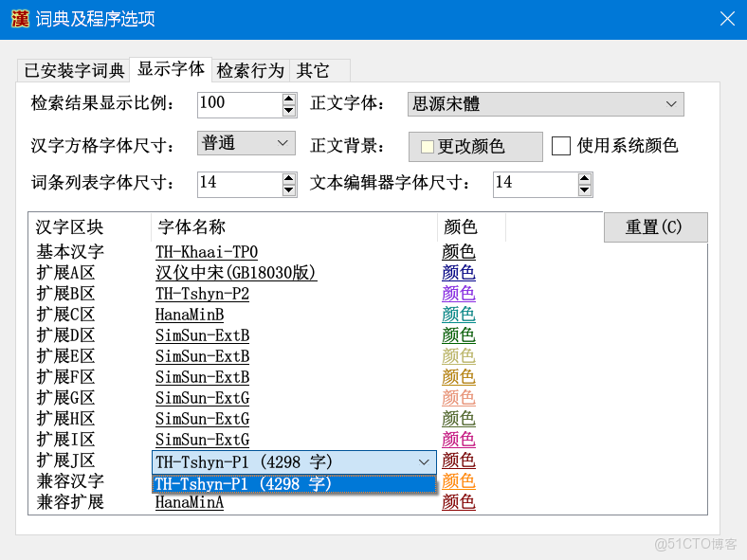Select the 兼容扩展 block label
This screenshot has height=560, width=747.
pyautogui.click(x=70, y=502)
